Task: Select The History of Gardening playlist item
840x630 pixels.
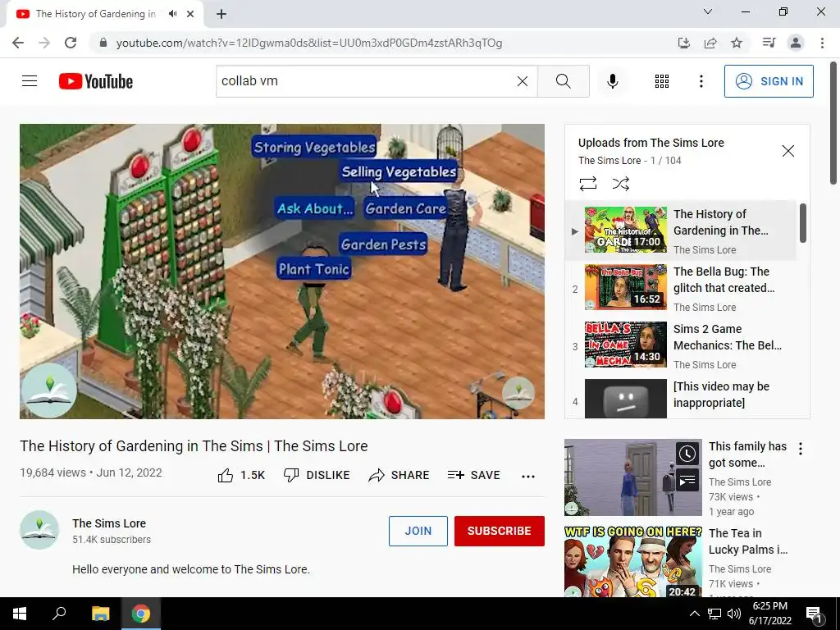Action: pyautogui.click(x=680, y=231)
